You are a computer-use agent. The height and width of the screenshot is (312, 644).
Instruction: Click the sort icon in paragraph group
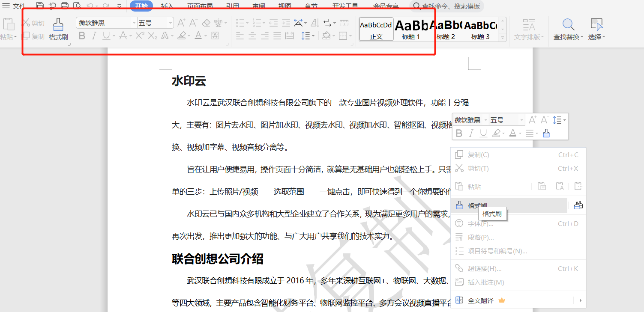tap(315, 23)
